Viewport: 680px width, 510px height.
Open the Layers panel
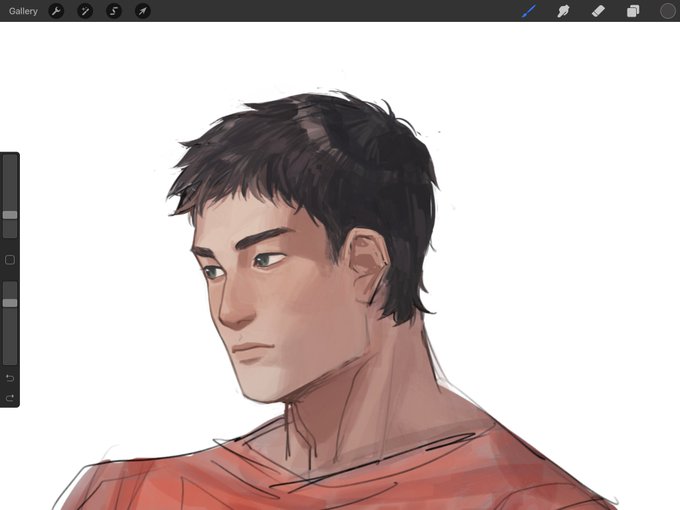[633, 11]
